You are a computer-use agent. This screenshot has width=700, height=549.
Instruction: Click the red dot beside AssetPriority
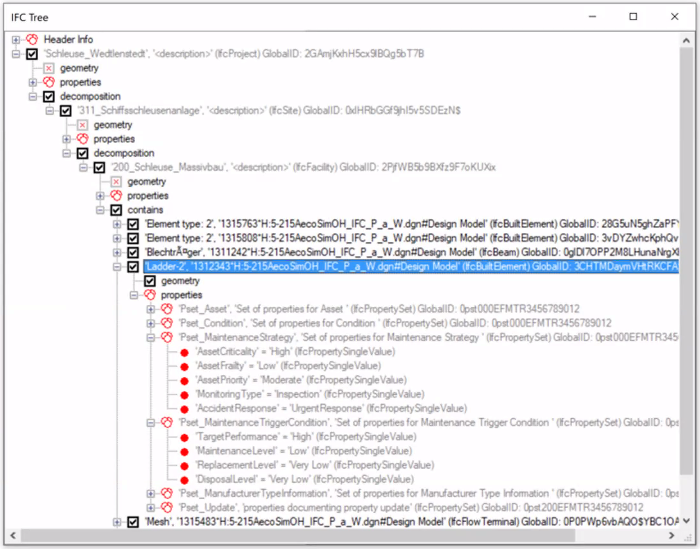coord(184,381)
